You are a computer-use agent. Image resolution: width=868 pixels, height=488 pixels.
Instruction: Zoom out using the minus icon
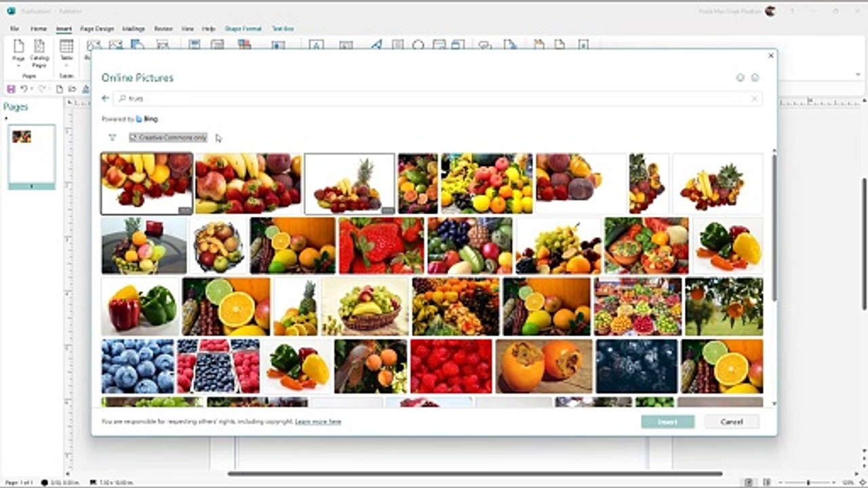780,483
